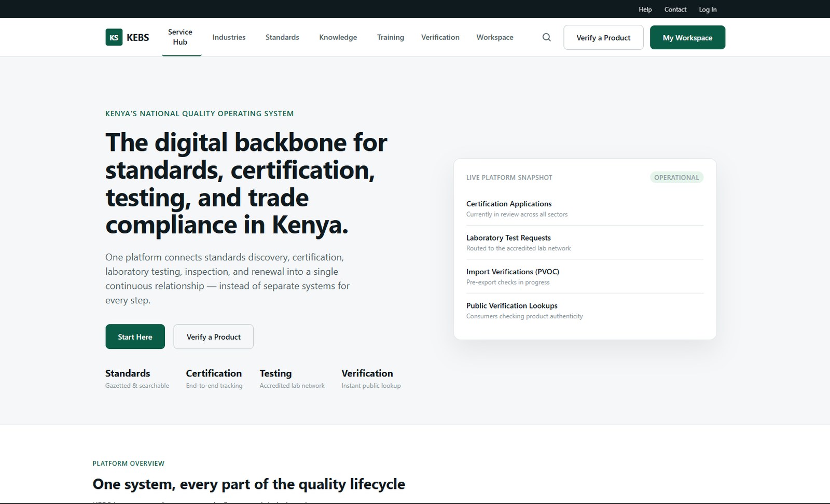The width and height of the screenshot is (830, 504).
Task: Click the Log In link
Action: click(708, 9)
